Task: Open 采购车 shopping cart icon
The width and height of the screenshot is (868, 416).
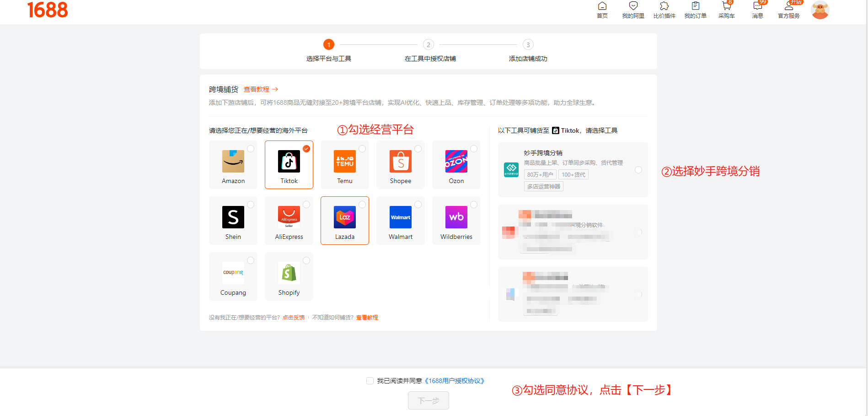Action: [x=727, y=6]
